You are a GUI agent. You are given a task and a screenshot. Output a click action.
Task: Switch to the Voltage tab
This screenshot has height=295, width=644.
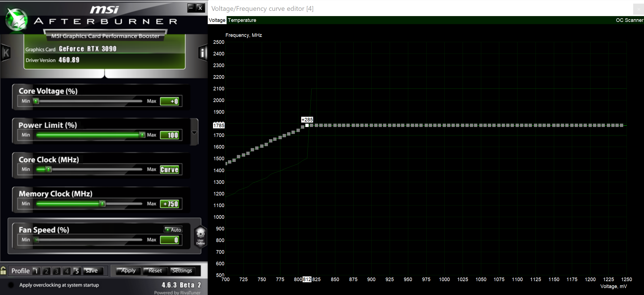217,20
